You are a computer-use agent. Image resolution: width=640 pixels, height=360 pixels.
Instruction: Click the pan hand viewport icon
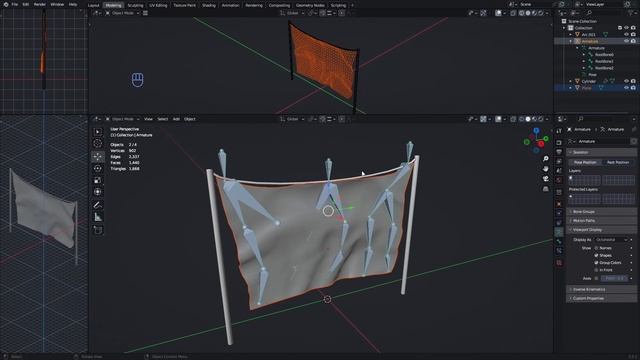(x=546, y=169)
